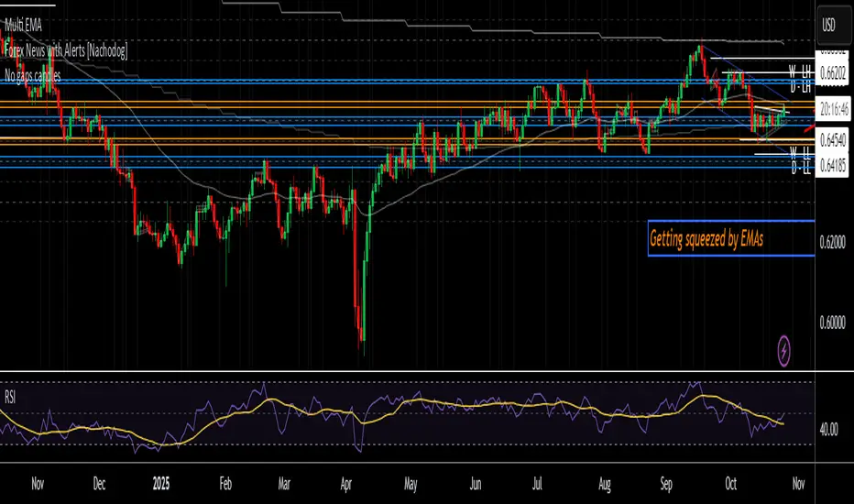Click the Aug label on time axis
This screenshot has width=854, height=504.
pyautogui.click(x=605, y=483)
